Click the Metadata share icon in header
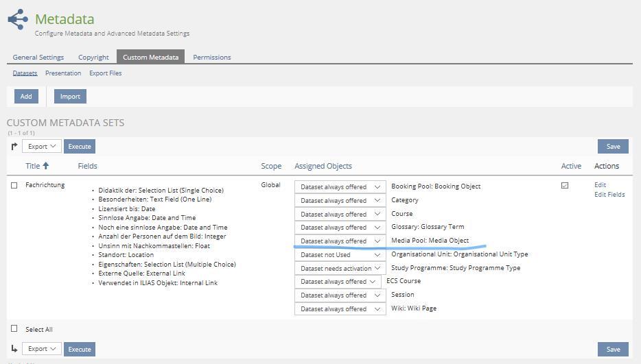This screenshot has width=641, height=364. pos(18,19)
